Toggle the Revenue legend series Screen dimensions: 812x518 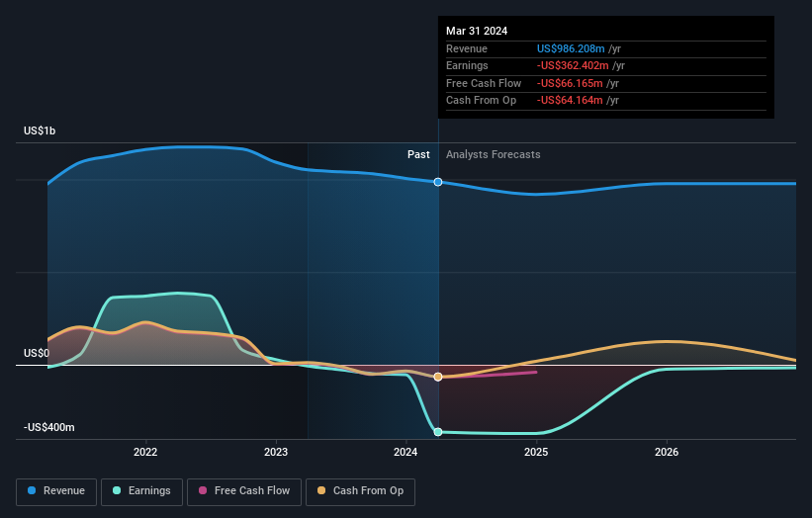(x=56, y=491)
